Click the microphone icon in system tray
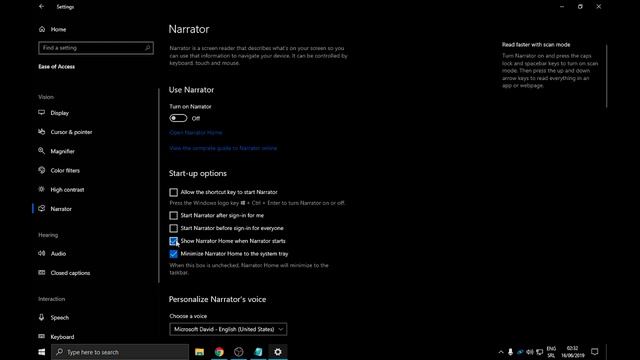640x360 pixels. pos(510,352)
